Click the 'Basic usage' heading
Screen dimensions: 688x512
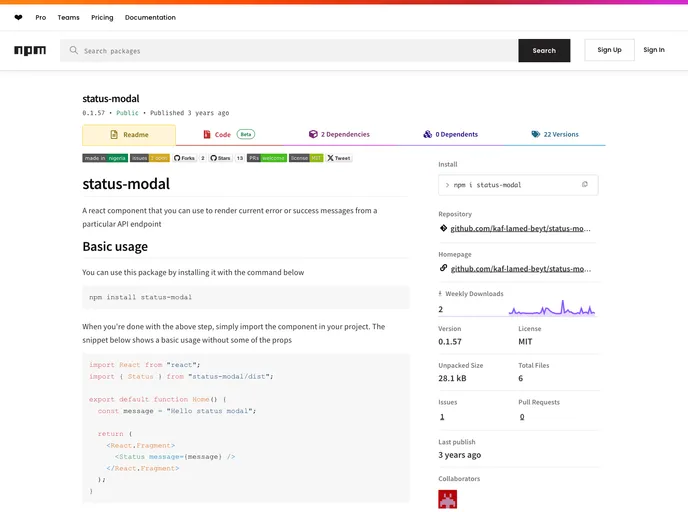coord(115,247)
